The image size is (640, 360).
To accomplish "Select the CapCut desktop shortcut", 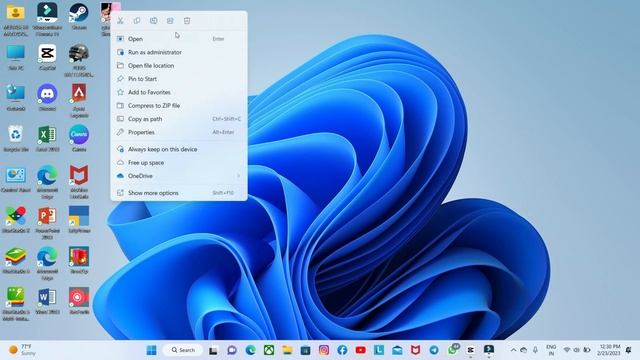I will coord(47,58).
